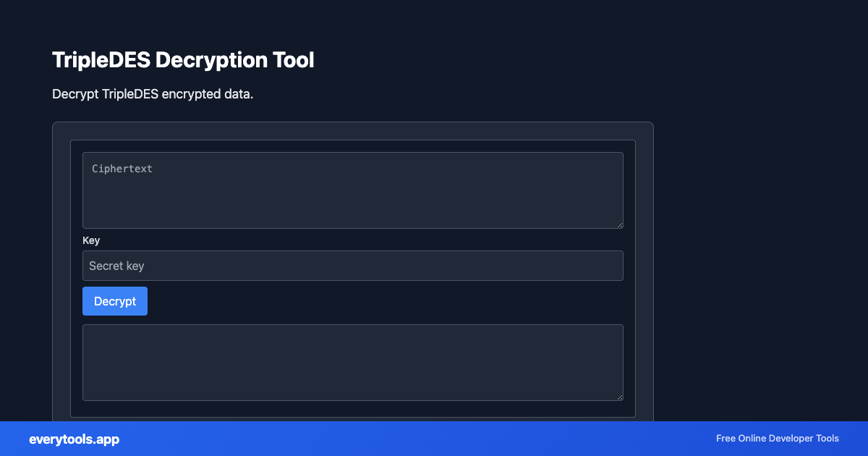Click the top edge of the Ciphertext box
868x456 pixels.
coord(353,153)
